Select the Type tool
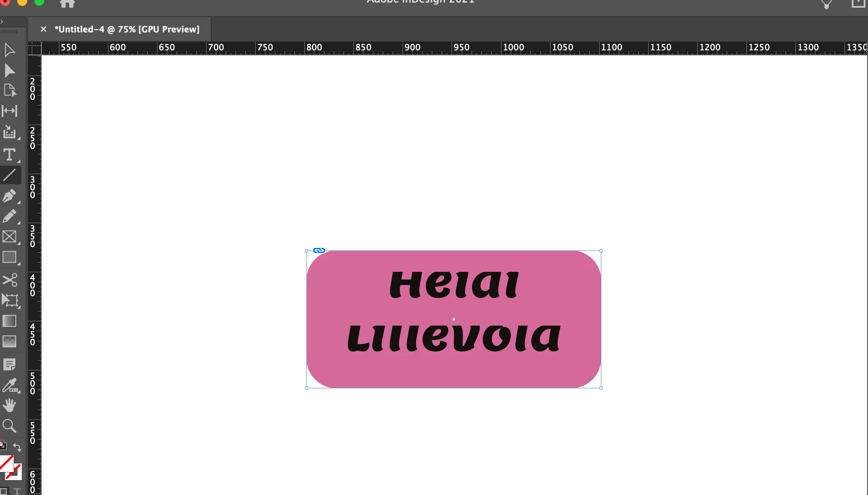 pos(9,154)
